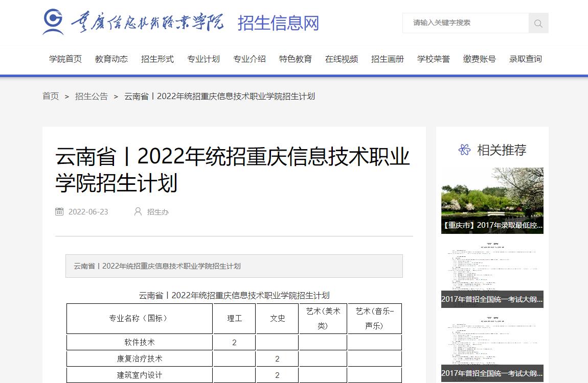Click the calendar icon beside 2022-06-23

pos(59,211)
